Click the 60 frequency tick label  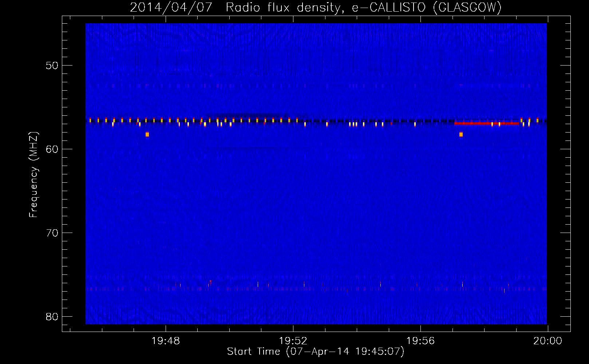(52, 149)
